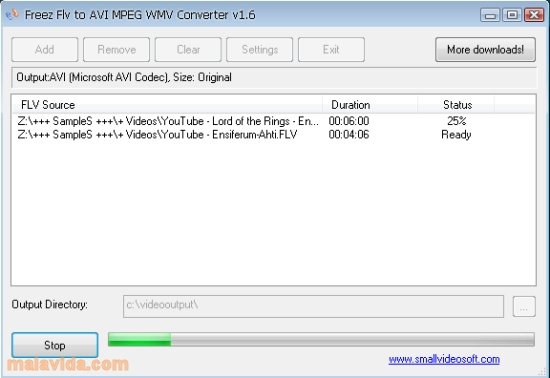Click the Exit button

[x=331, y=49]
